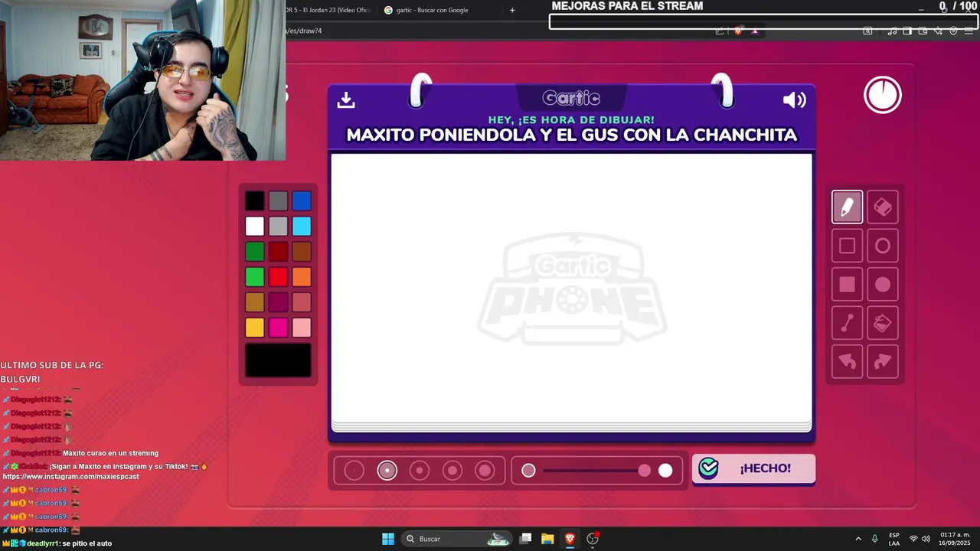The height and width of the screenshot is (551, 980).
Task: Open the ESP LAA keyboard language switcher
Action: (x=894, y=539)
